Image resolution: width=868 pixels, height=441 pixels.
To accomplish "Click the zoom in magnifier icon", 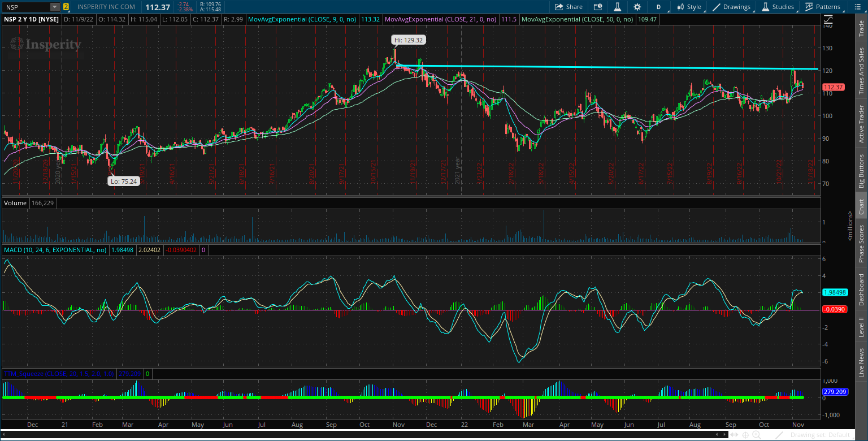I will [758, 435].
